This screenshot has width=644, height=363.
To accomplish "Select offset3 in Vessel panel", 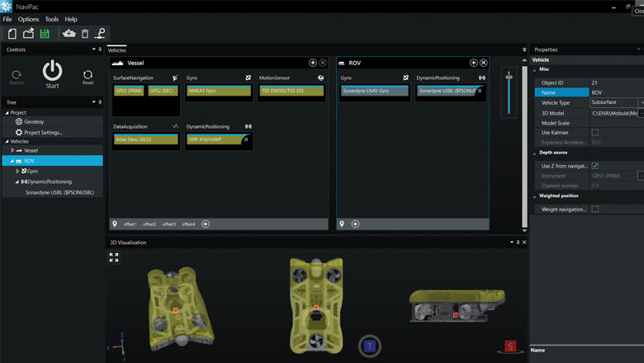I will 168,224.
